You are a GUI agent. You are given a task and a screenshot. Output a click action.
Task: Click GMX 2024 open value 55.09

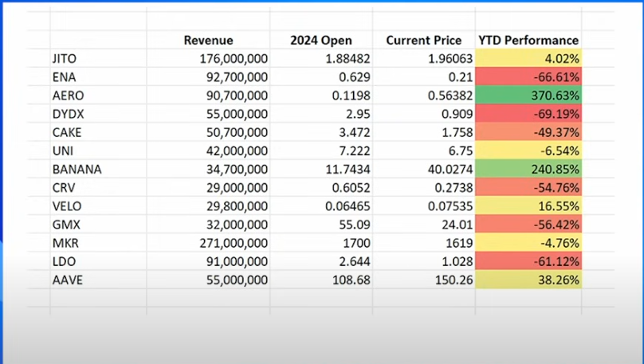[x=321, y=225]
